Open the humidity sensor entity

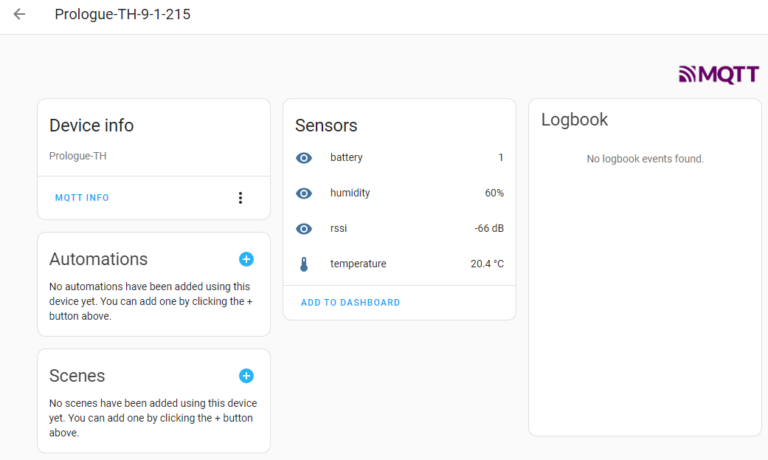[352, 193]
